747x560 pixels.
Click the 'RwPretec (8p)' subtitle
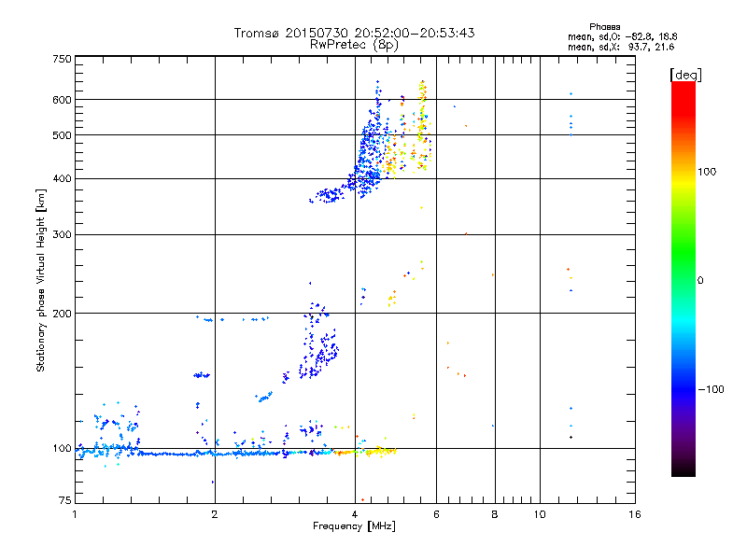coord(354,45)
